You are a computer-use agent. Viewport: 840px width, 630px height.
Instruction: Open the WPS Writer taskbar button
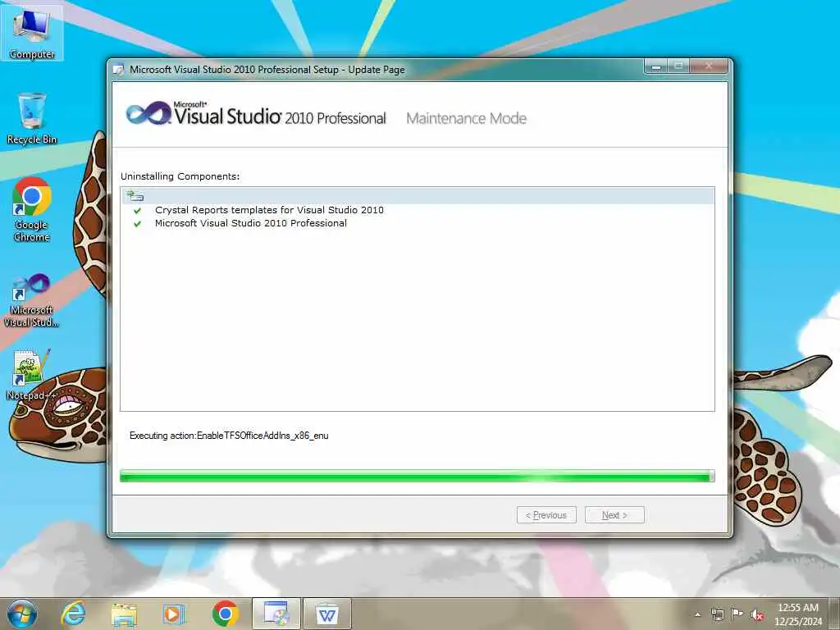tap(327, 614)
